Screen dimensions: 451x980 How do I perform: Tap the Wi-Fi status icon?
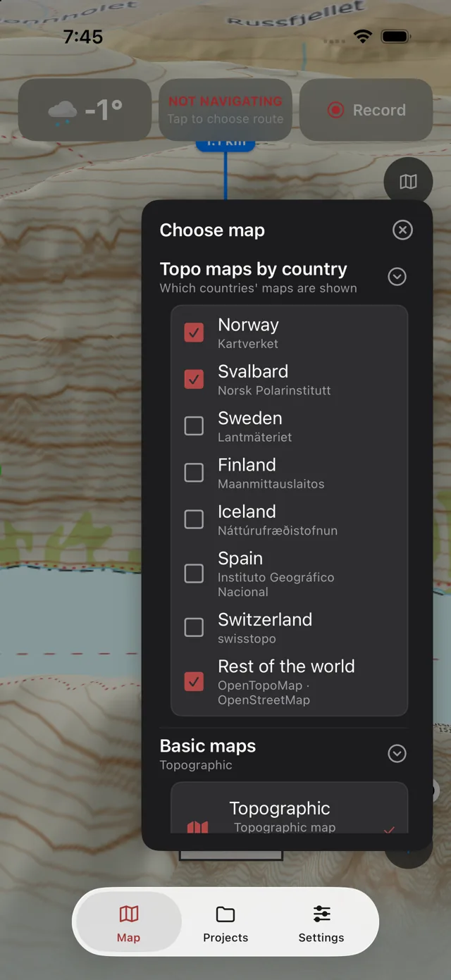coord(363,37)
